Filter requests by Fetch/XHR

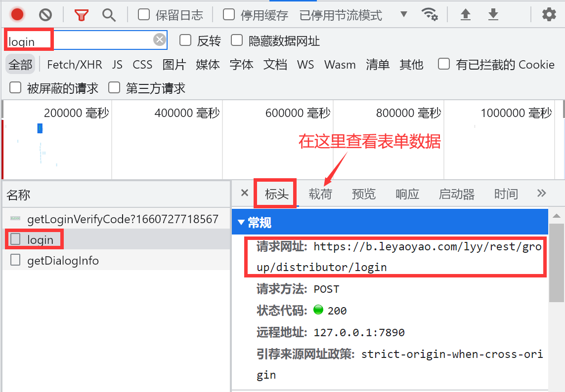74,65
